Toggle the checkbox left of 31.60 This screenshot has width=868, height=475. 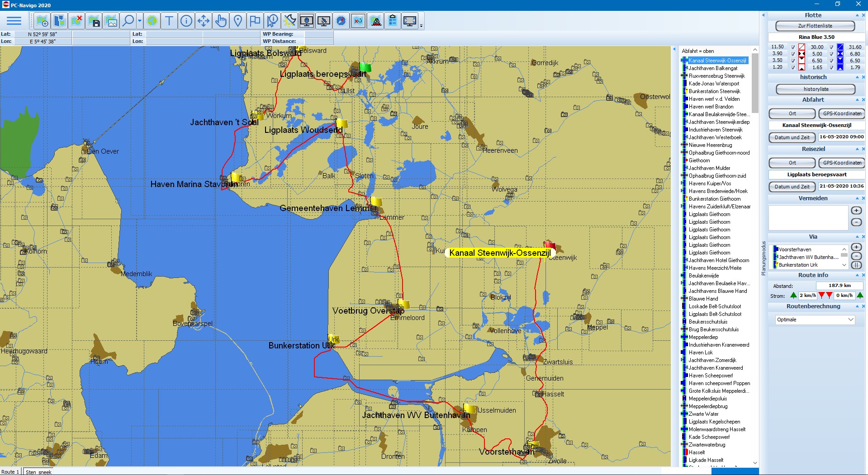click(831, 47)
